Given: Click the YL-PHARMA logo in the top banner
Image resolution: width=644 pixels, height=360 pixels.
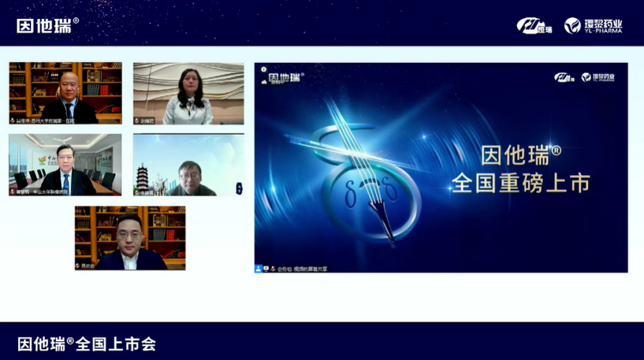Looking at the screenshot, I should pos(593,26).
